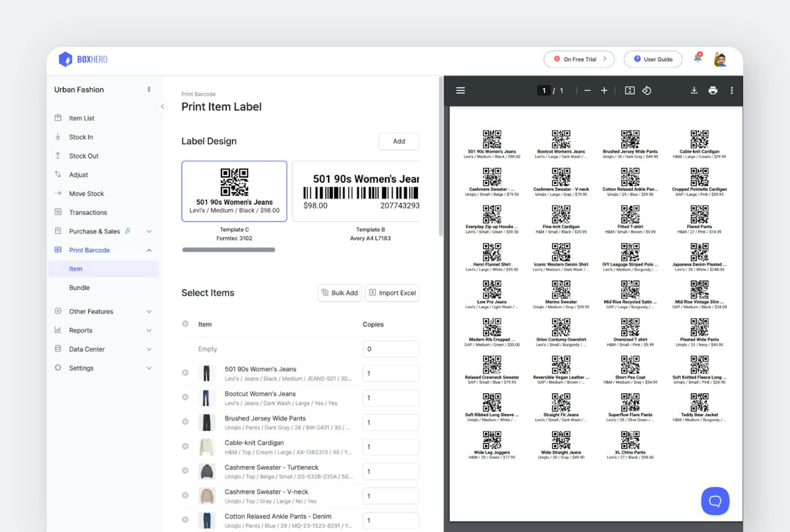Screen dimensions: 790x532
Task: Open Move Stock
Action: click(x=103, y=193)
